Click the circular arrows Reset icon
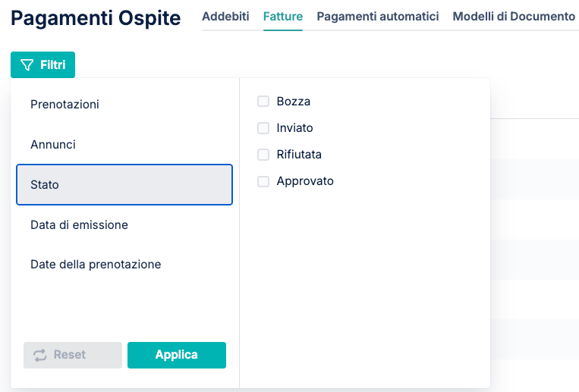 pos(40,355)
